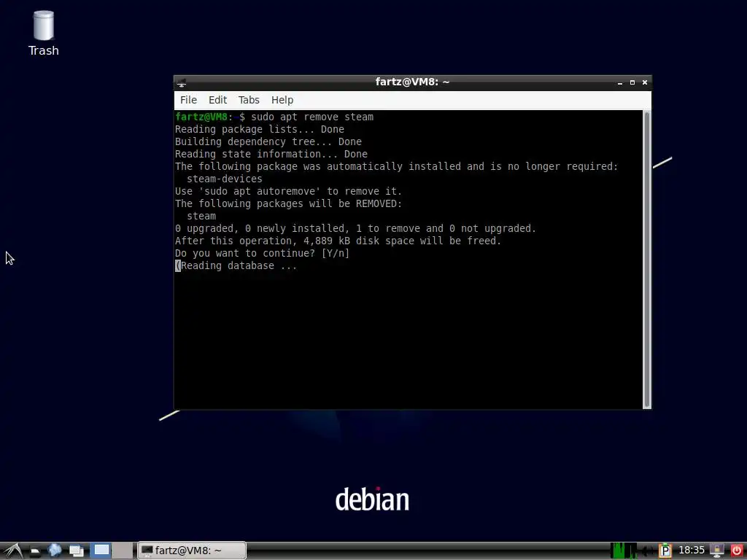Open the LXDE start menu icon
Image resolution: width=747 pixels, height=560 pixels.
pyautogui.click(x=12, y=551)
